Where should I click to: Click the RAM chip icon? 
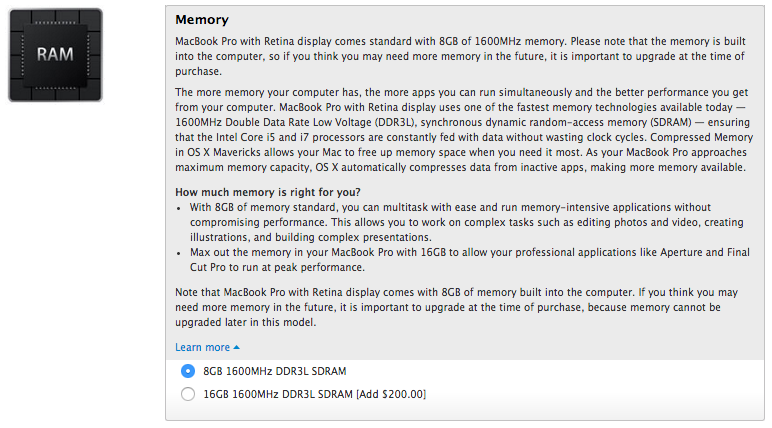(x=55, y=56)
